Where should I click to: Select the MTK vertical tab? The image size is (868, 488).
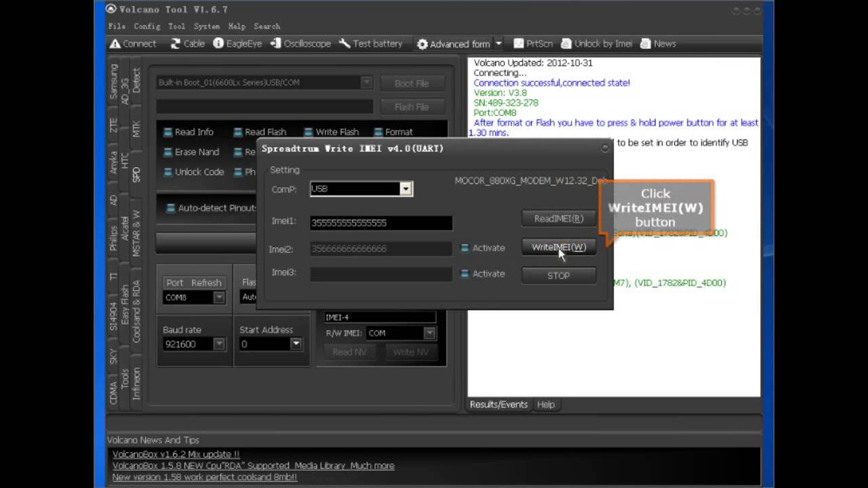tap(136, 129)
